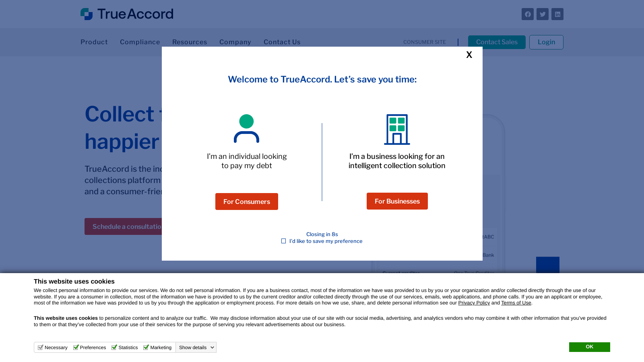Click the Contact Sales button
The width and height of the screenshot is (644, 362).
(x=497, y=42)
